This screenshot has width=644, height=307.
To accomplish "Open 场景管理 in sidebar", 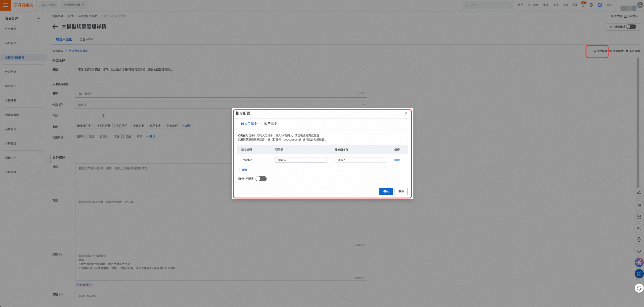I will (x=11, y=43).
